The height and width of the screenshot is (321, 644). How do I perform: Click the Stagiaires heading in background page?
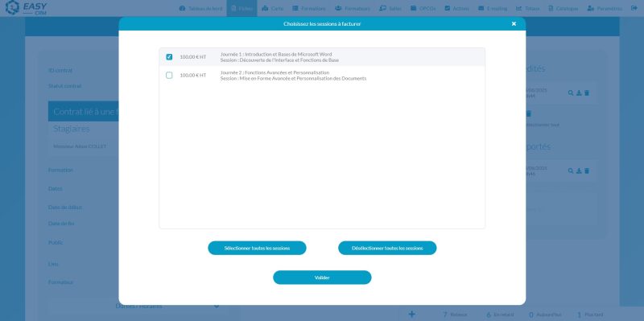click(72, 129)
